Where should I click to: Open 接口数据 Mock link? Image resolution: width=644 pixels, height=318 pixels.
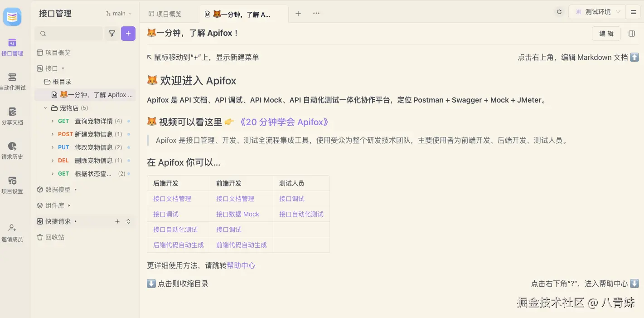click(x=237, y=214)
